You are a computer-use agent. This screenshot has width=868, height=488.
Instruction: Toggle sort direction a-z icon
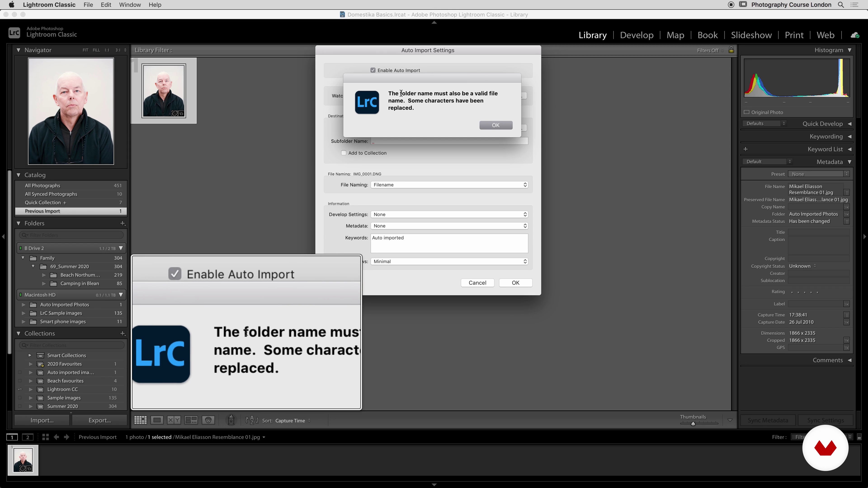coord(252,420)
